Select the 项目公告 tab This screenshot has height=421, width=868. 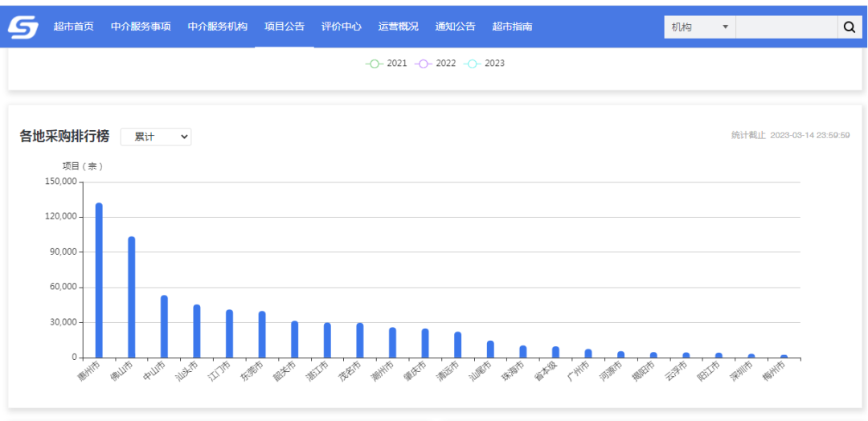pos(285,27)
